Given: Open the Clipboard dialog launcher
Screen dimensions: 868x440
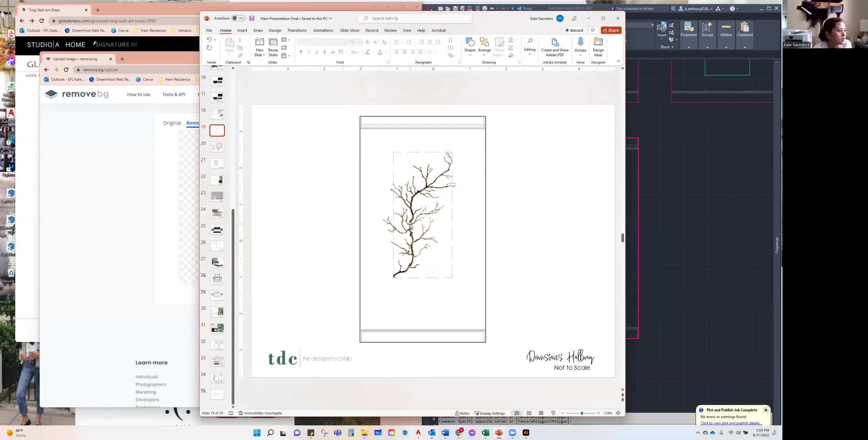Looking at the screenshot, I should 248,62.
